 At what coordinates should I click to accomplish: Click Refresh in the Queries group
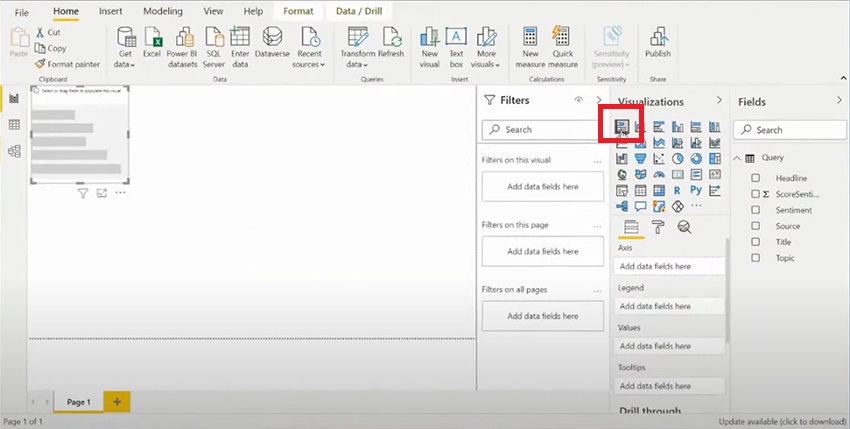391,42
